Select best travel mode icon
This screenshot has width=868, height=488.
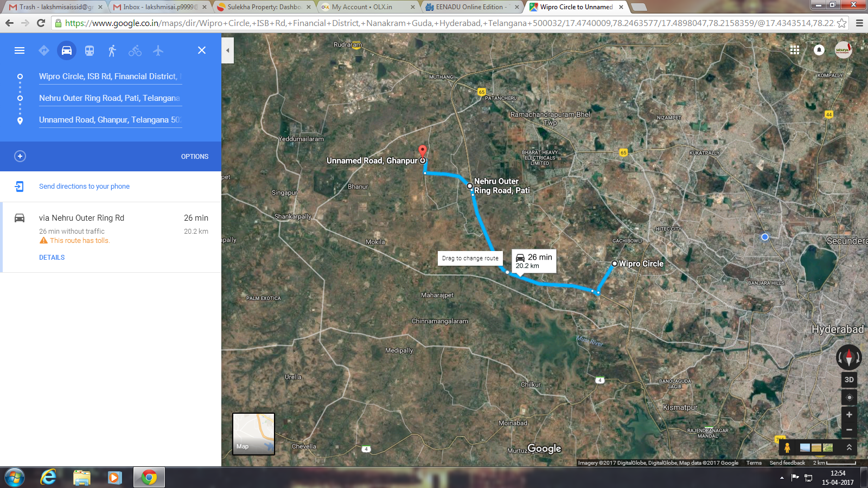coord(44,50)
